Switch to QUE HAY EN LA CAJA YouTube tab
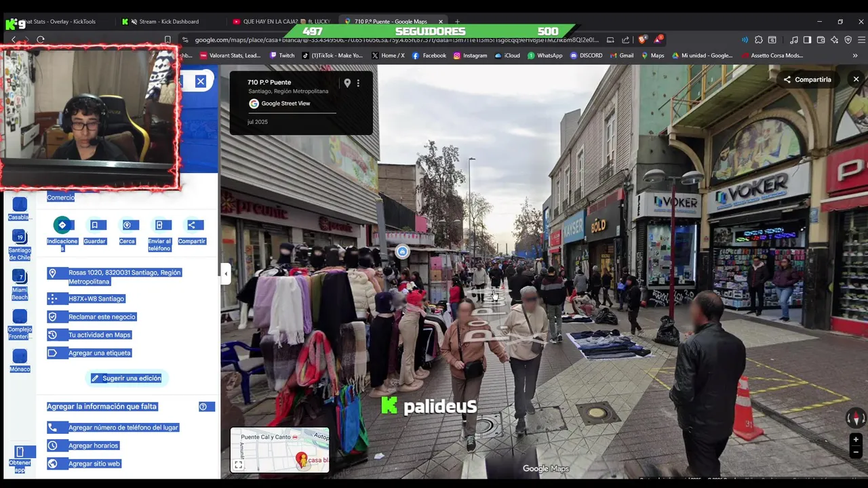Screen dimensions: 868x488 [281, 22]
